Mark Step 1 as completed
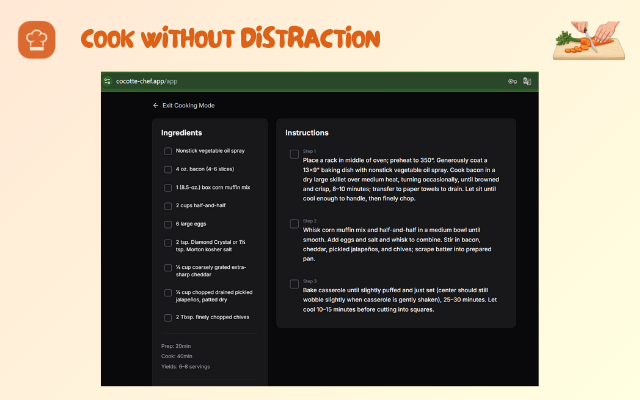Viewport: 640px width, 400px height. pos(294,154)
